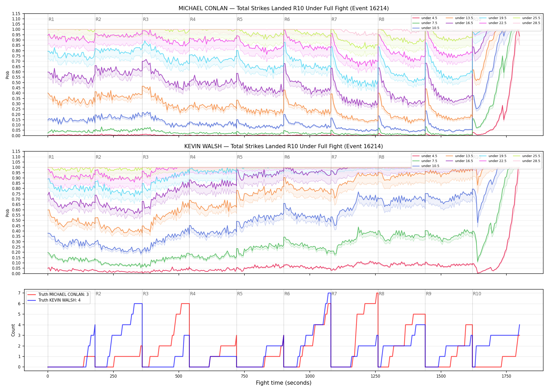Click x-axis tick label '0'
The image size is (549, 392).
48,376
